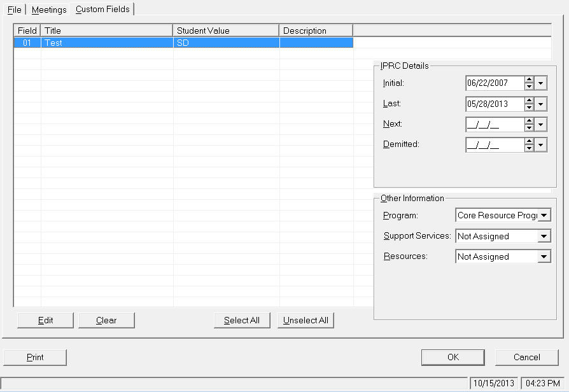Switch to the File tab

pos(15,10)
